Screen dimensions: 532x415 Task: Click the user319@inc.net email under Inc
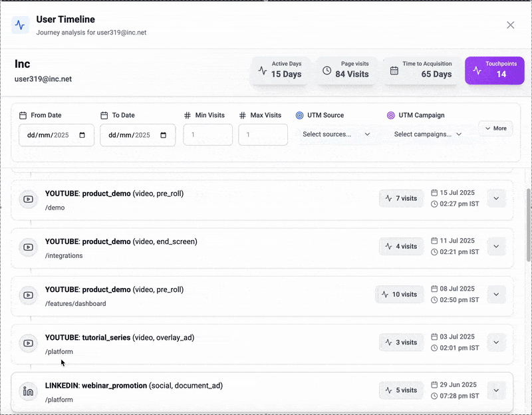point(43,79)
